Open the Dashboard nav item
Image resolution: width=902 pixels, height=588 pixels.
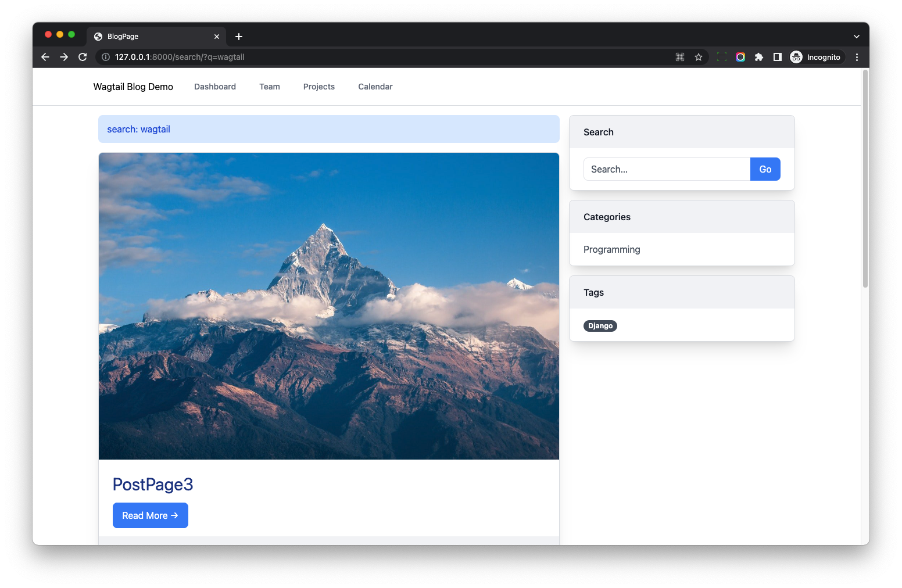(215, 87)
